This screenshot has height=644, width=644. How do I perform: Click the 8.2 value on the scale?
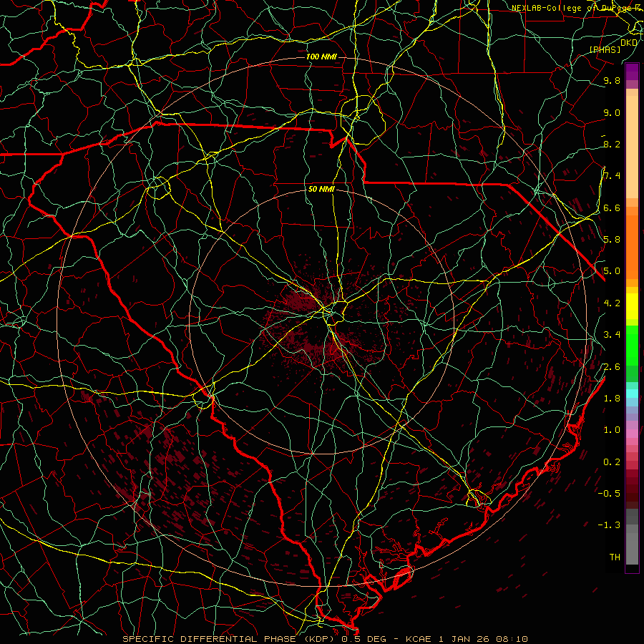(612, 144)
